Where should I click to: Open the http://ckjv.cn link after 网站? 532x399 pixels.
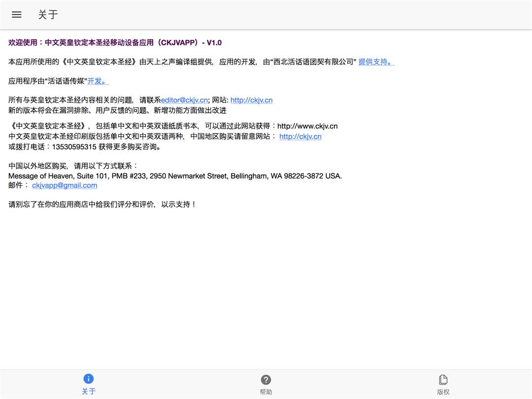coord(251,100)
